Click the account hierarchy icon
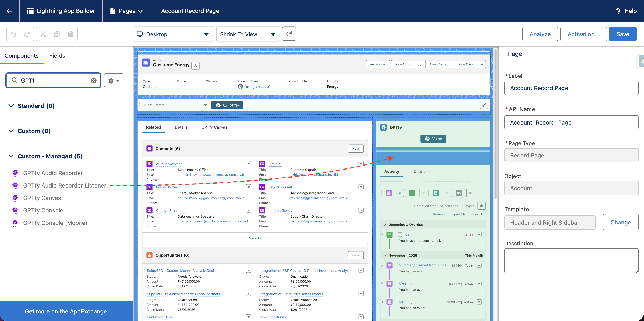The height and width of the screenshot is (321, 644). click(x=195, y=66)
